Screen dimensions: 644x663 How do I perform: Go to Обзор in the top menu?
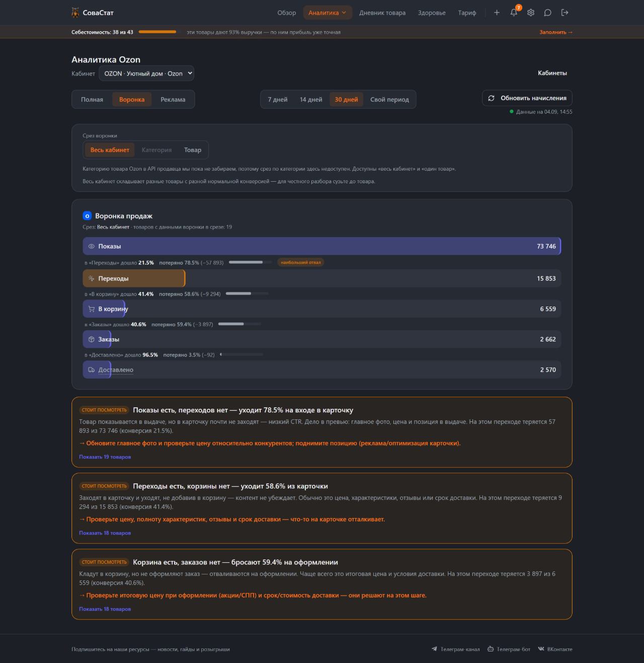(x=287, y=13)
